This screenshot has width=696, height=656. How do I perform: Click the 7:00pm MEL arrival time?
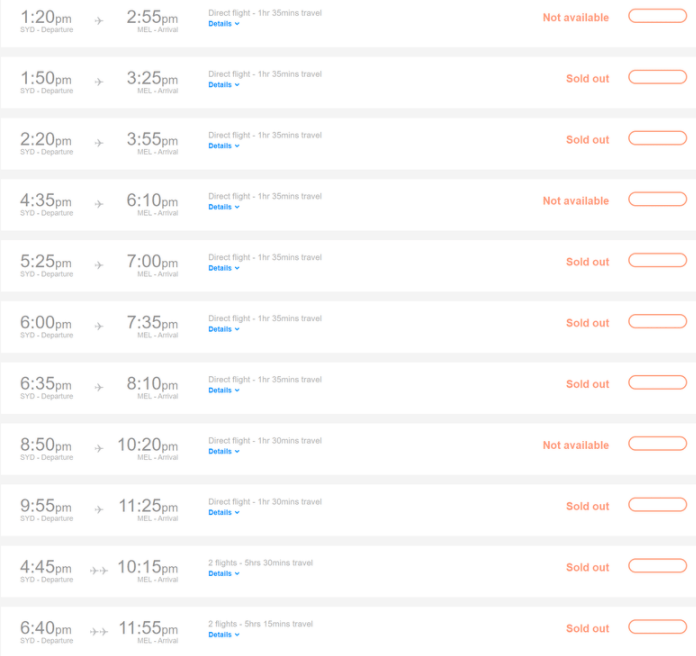(x=152, y=261)
